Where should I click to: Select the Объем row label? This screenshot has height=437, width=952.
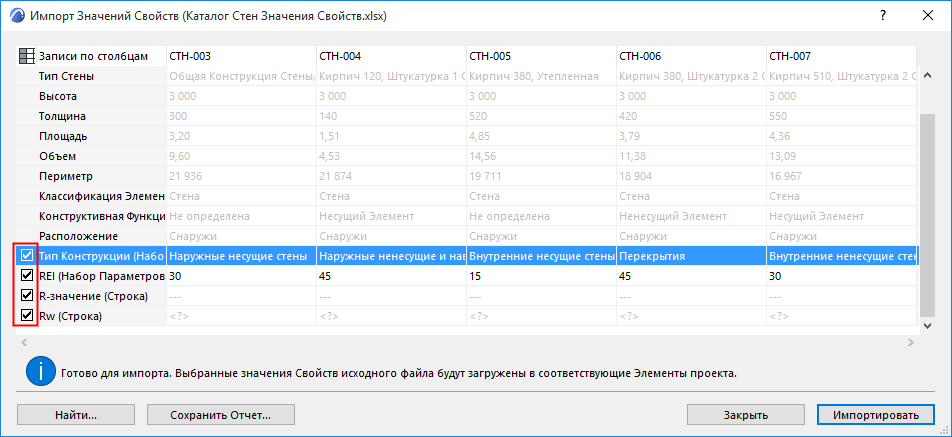pyautogui.click(x=57, y=156)
